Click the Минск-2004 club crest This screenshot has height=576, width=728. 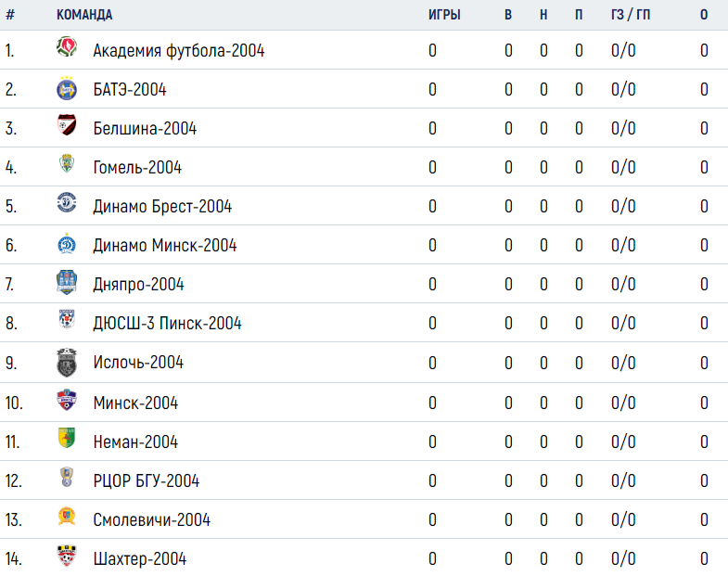click(x=67, y=400)
